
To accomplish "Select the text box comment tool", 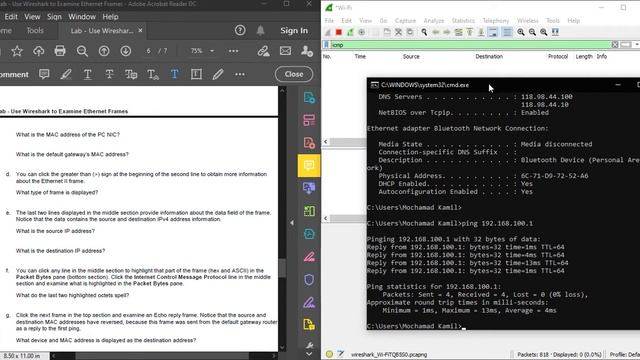I will 196,74.
